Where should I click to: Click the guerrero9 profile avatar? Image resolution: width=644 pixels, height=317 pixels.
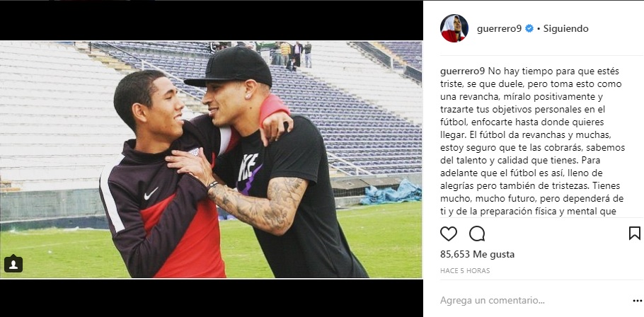coord(454,28)
